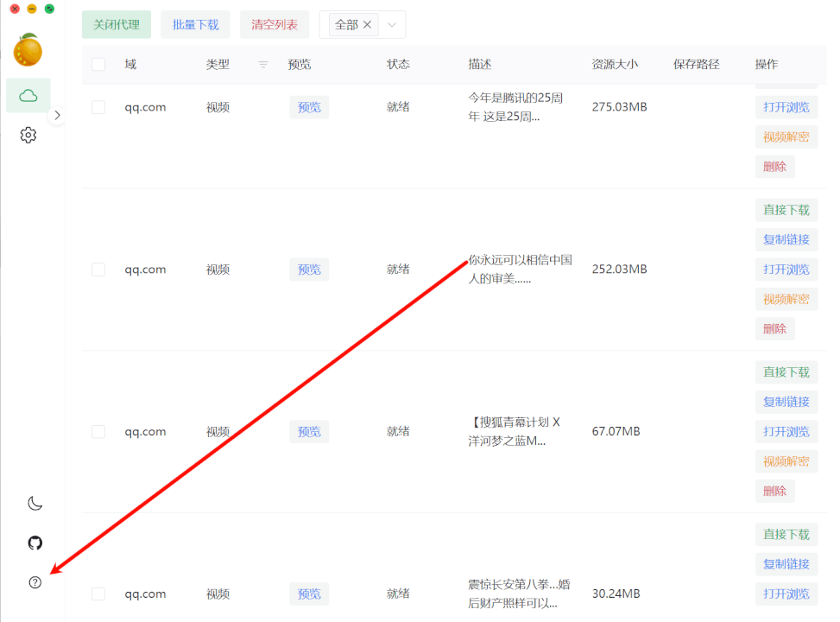The height and width of the screenshot is (622, 840).
Task: Click the help question mark icon
Action: [x=35, y=582]
